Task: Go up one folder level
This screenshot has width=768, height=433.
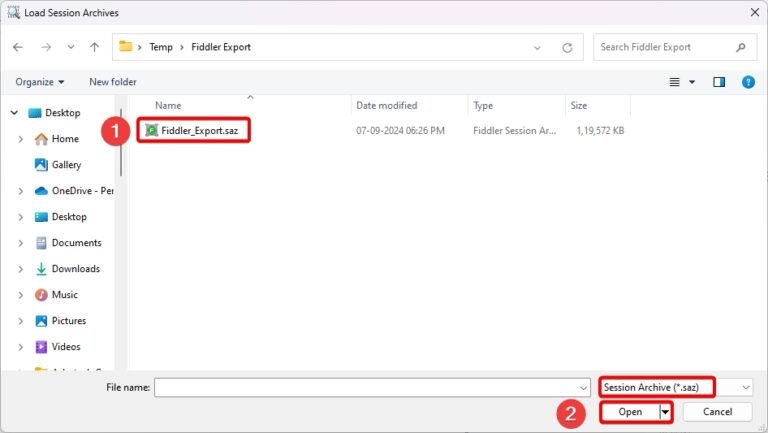Action: [95, 47]
